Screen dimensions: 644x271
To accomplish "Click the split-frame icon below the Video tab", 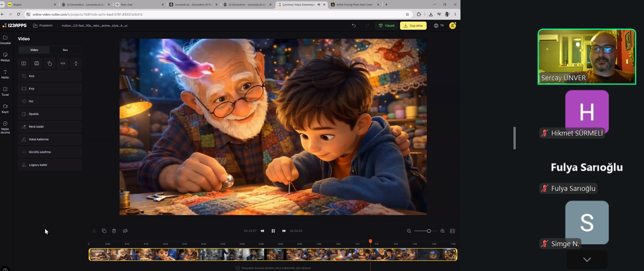I will coord(24,63).
